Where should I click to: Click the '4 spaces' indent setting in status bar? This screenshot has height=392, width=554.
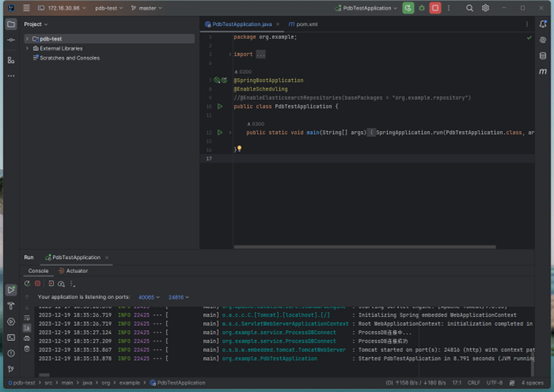tap(532, 383)
